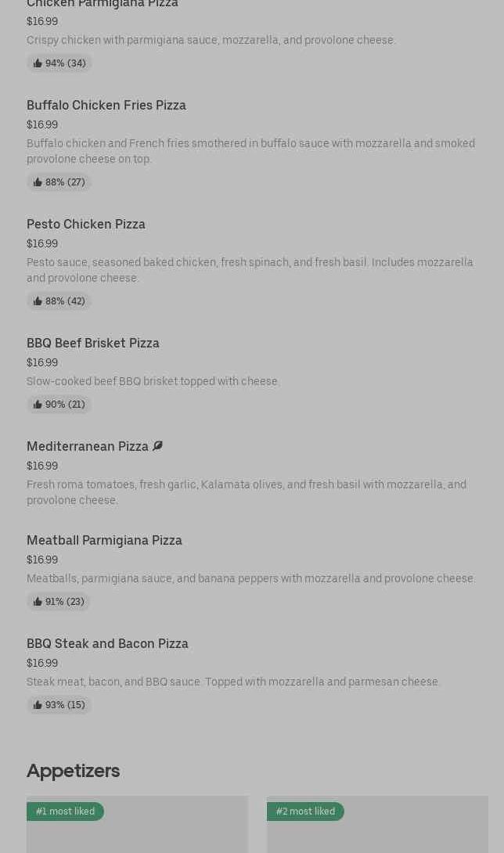This screenshot has height=853, width=504.
Task: Click the #1 most liked badge
Action: pyautogui.click(x=65, y=812)
